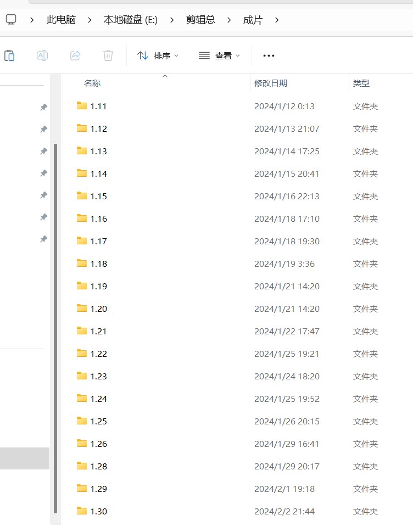Select the folder icon of 1.12

click(x=81, y=128)
